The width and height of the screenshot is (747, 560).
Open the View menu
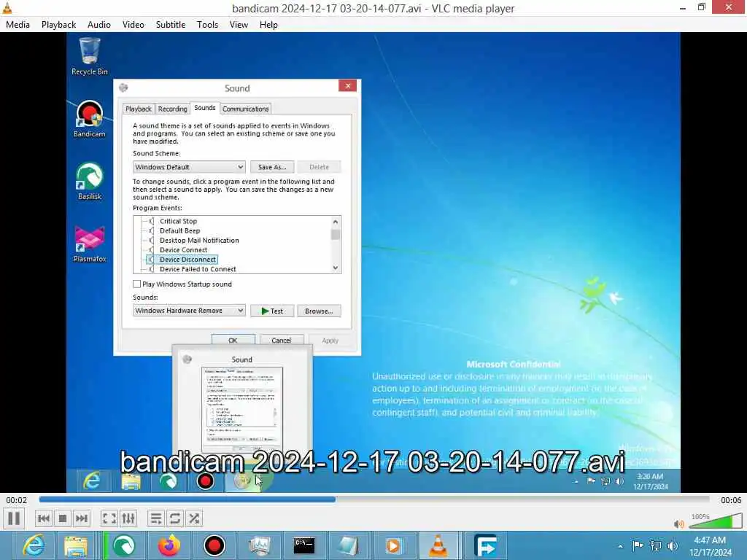239,25
